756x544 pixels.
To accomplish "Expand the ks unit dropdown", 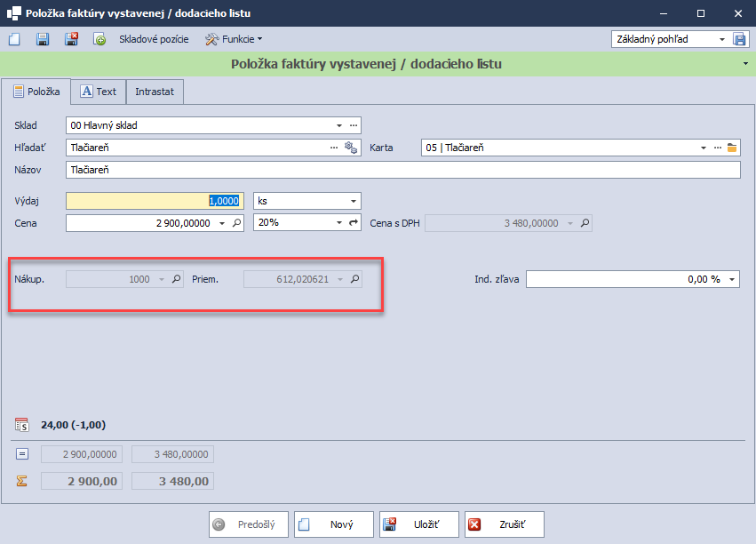I will [x=353, y=201].
